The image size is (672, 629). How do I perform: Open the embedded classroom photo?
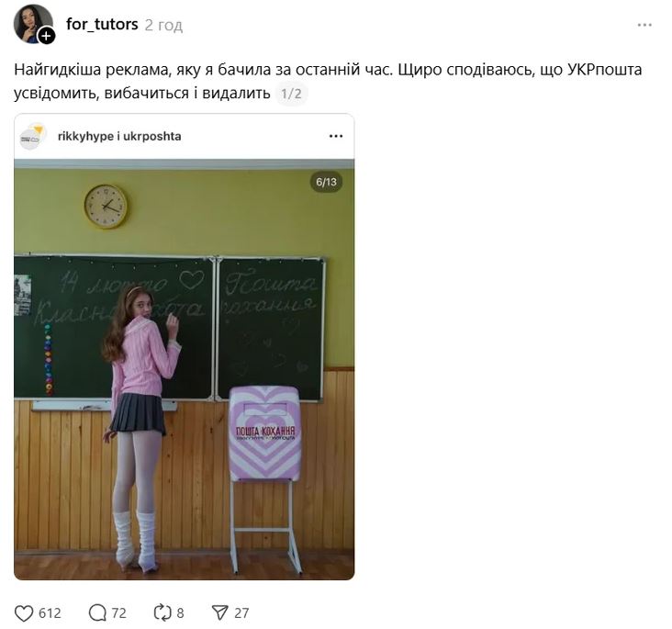(x=184, y=370)
